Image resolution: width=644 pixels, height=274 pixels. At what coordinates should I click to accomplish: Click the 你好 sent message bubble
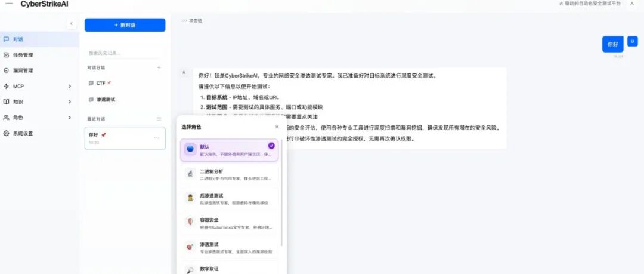click(x=612, y=44)
